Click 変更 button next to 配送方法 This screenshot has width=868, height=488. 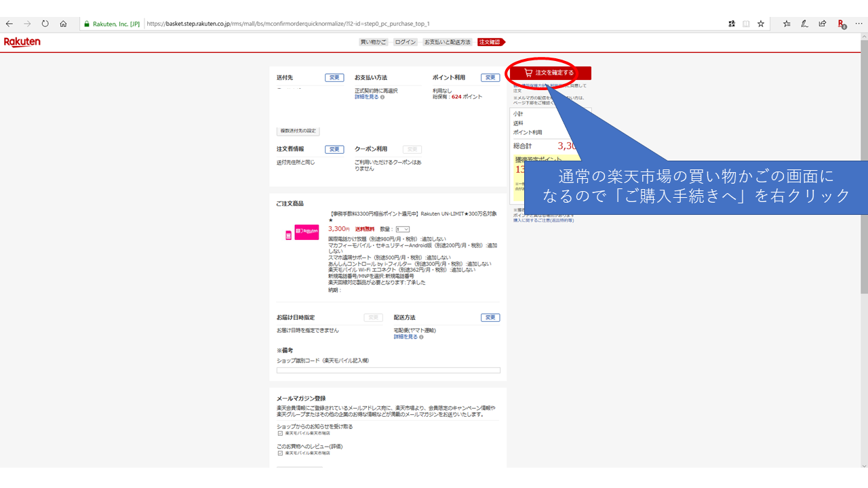tap(490, 317)
